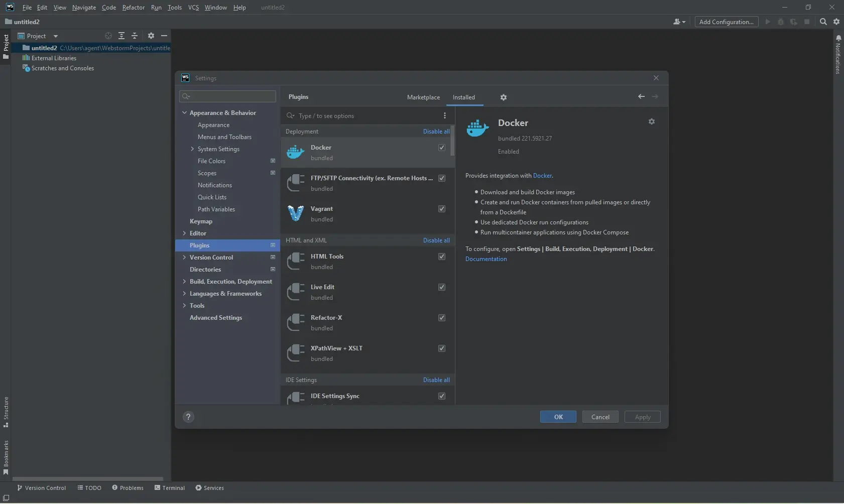
Task: Open the Project view dropdown
Action: [56, 36]
